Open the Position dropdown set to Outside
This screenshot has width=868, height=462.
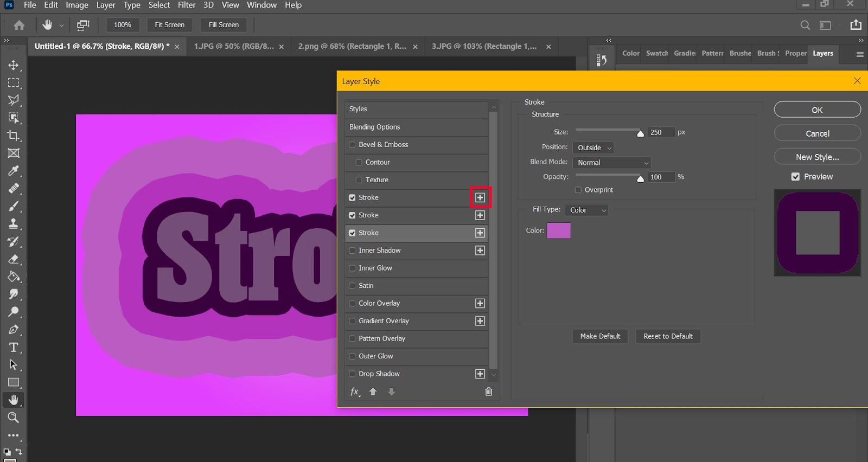[593, 147]
